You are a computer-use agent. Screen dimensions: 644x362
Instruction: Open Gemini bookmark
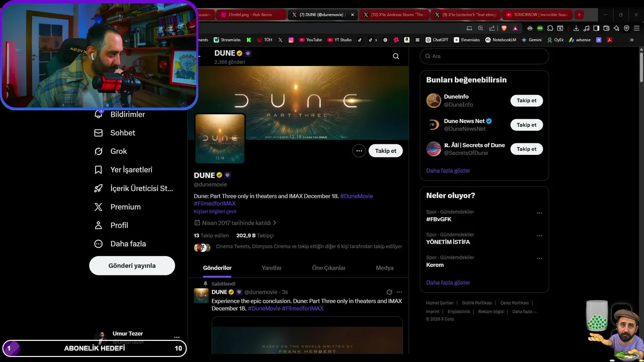click(x=532, y=40)
